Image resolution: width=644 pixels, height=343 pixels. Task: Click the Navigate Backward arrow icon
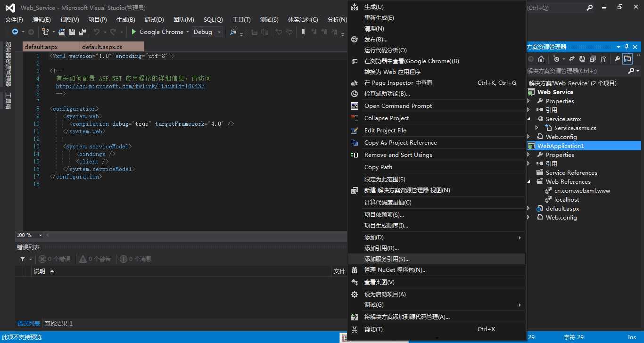pyautogui.click(x=15, y=32)
